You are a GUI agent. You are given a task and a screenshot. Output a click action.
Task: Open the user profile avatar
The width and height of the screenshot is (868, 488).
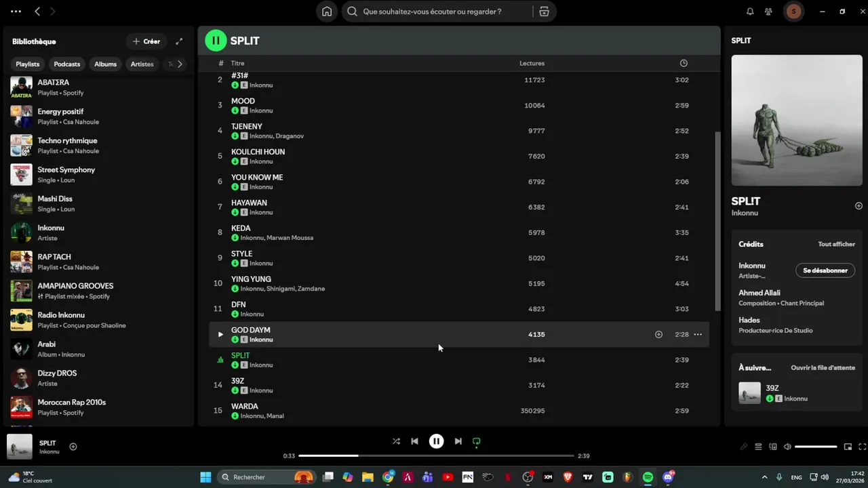pyautogui.click(x=793, y=12)
